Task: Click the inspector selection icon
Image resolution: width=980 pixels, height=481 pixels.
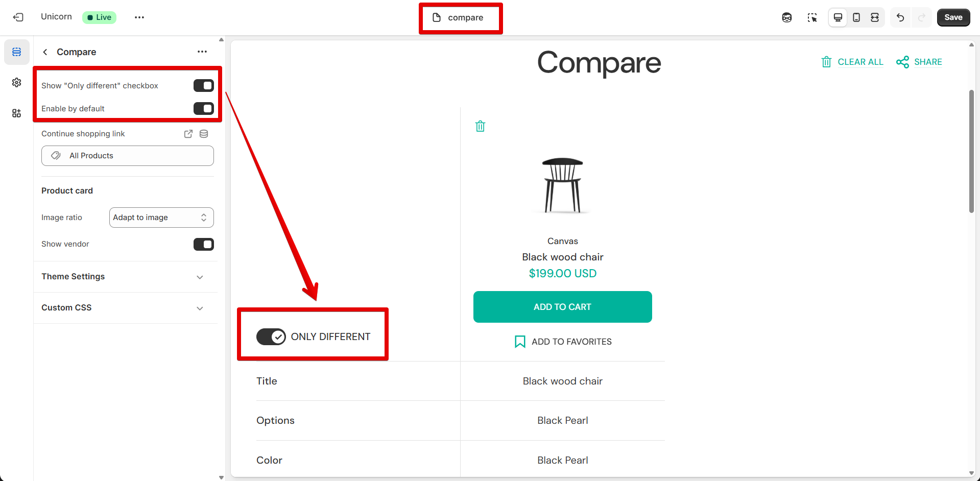Action: tap(812, 17)
